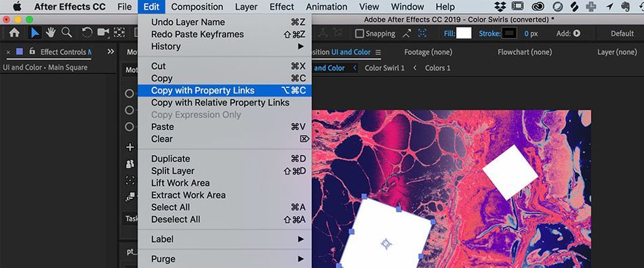
Task: Close the Effect Controls panel with its x
Action: [8, 53]
